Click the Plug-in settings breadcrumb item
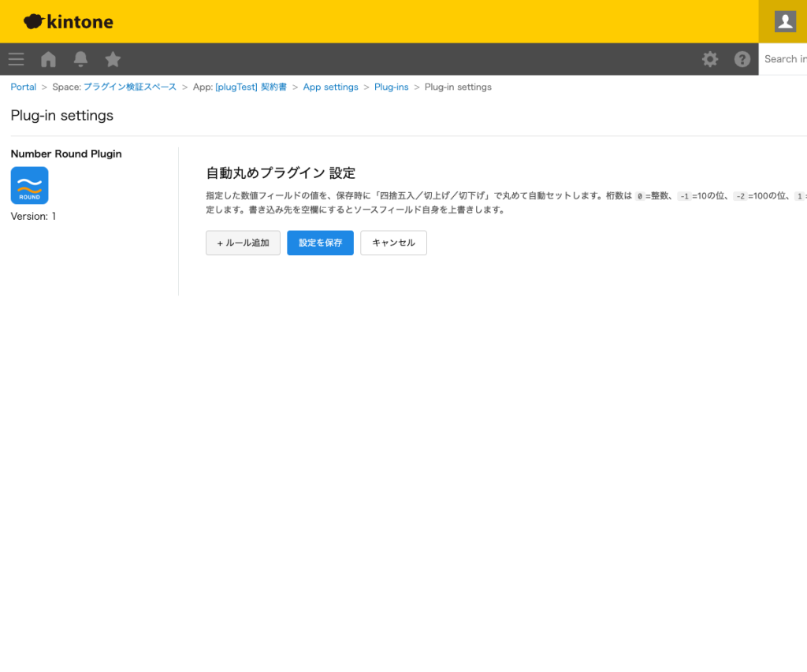Viewport: 807px width, 672px height. click(x=457, y=87)
